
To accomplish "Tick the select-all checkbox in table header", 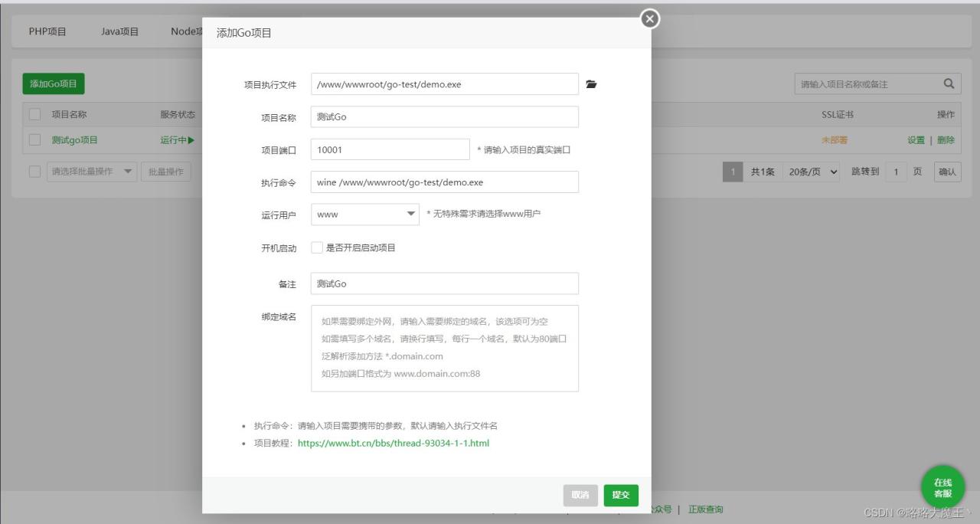I will coord(34,114).
